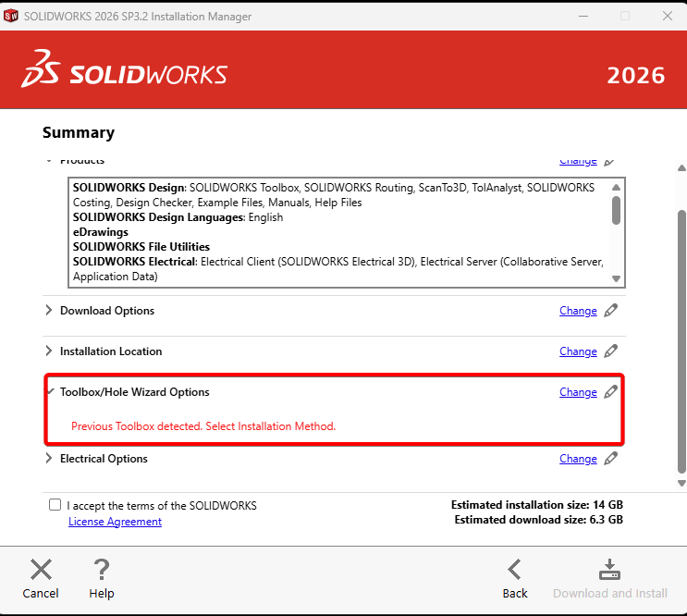Click the summary pane scroll-up arrow

(681, 167)
